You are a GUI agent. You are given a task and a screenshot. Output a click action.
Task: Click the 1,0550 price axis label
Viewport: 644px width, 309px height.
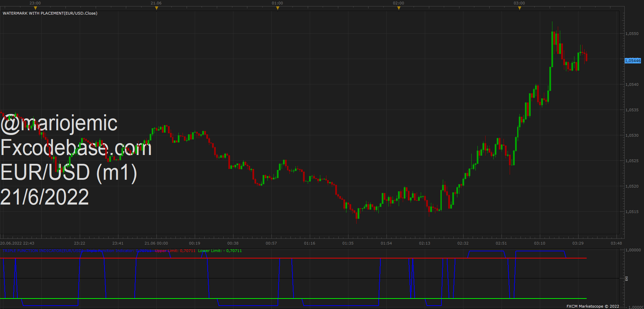[632, 34]
